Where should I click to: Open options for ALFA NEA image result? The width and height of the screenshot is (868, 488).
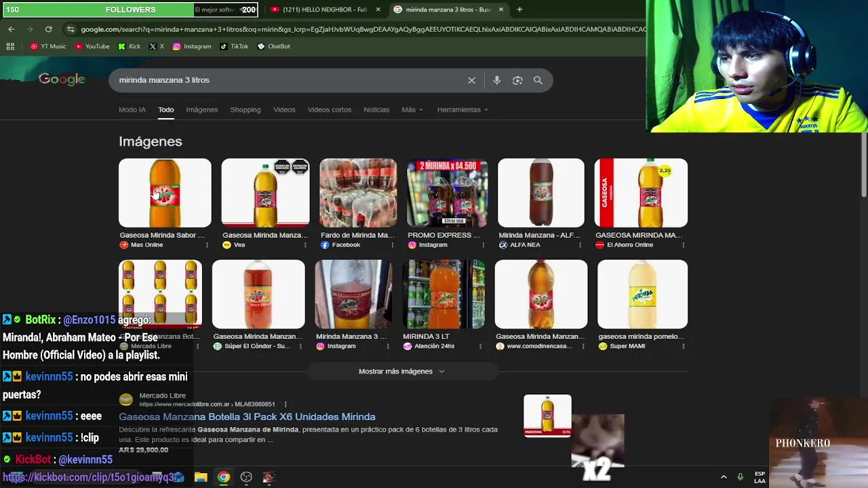click(x=580, y=245)
